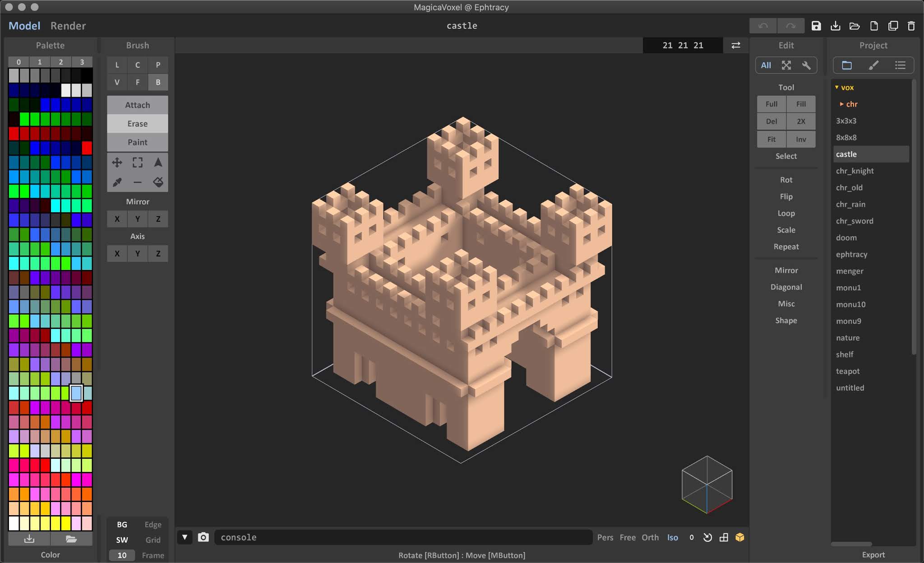924x563 pixels.
Task: Switch Project panel to list view icon
Action: click(900, 65)
